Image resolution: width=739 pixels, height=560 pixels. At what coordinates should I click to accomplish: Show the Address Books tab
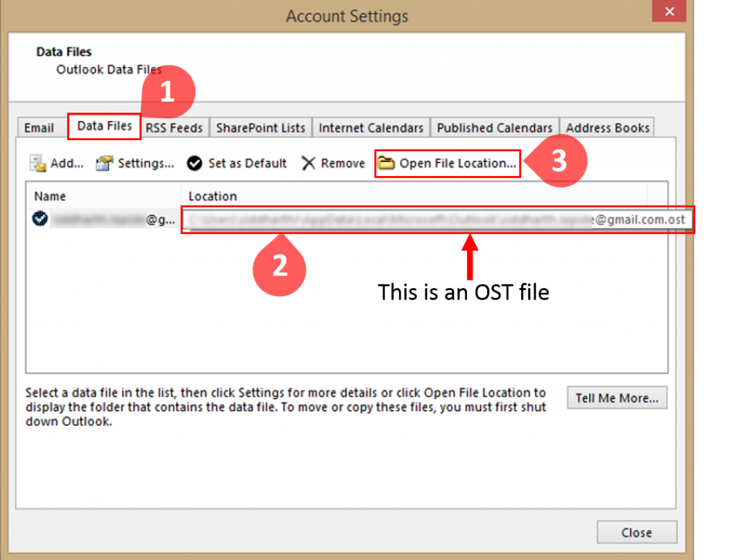tap(608, 128)
